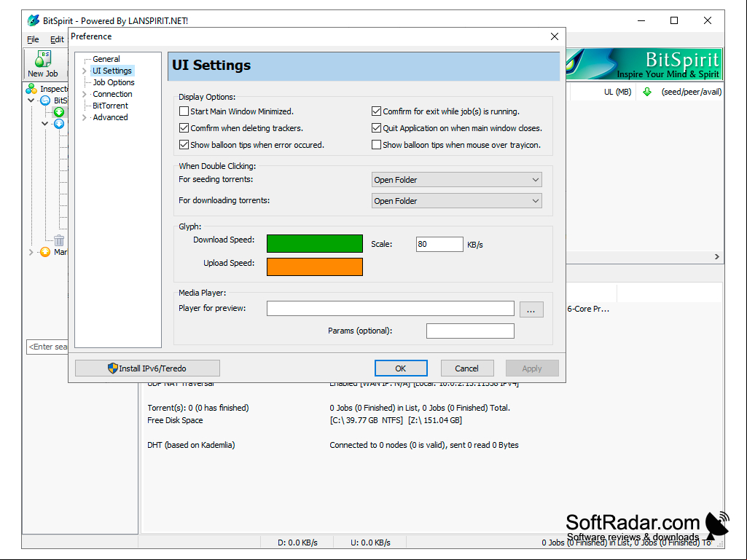Click the Cancel button

click(467, 368)
